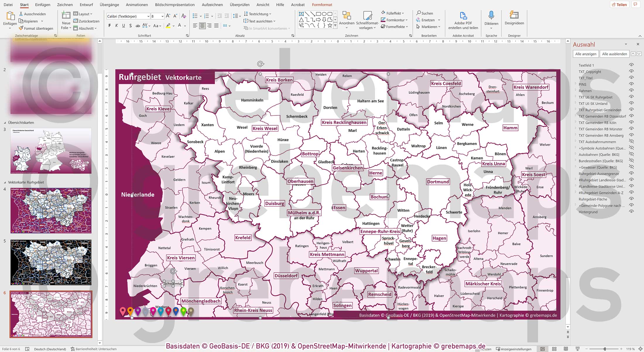Image resolution: width=644 pixels, height=352 pixels.
Task: Click the Teilen button
Action: [x=619, y=5]
